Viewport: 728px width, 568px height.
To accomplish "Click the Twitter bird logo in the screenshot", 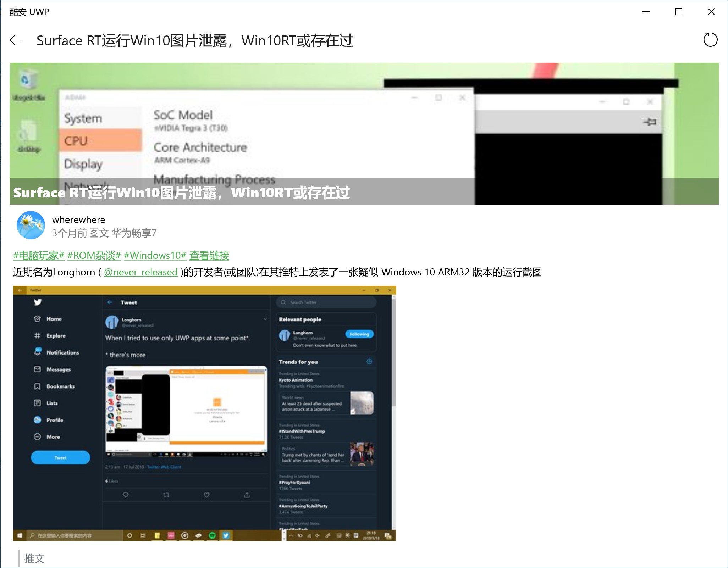I will tap(38, 302).
